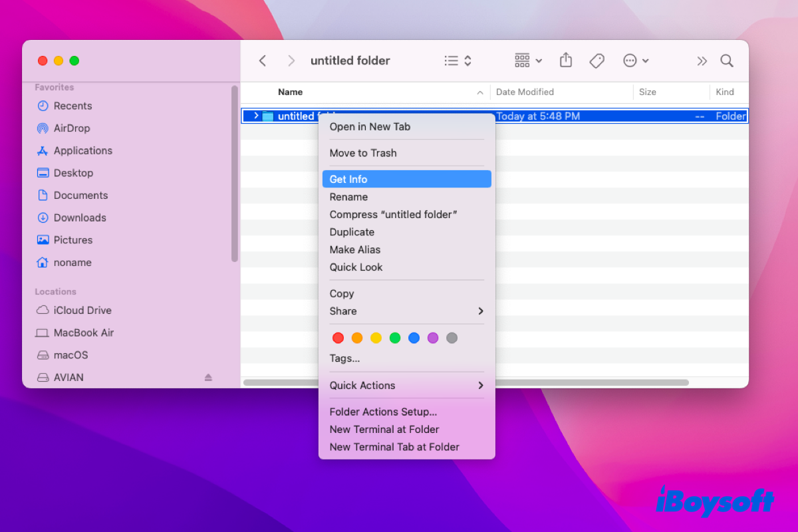Open the More actions ellipsis icon
Viewport: 798px width, 532px height.
click(629, 61)
